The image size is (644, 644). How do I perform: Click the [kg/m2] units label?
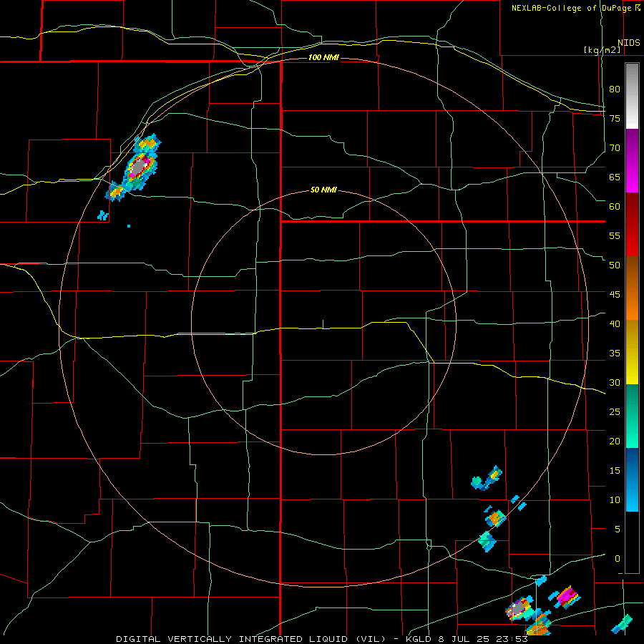pyautogui.click(x=602, y=49)
